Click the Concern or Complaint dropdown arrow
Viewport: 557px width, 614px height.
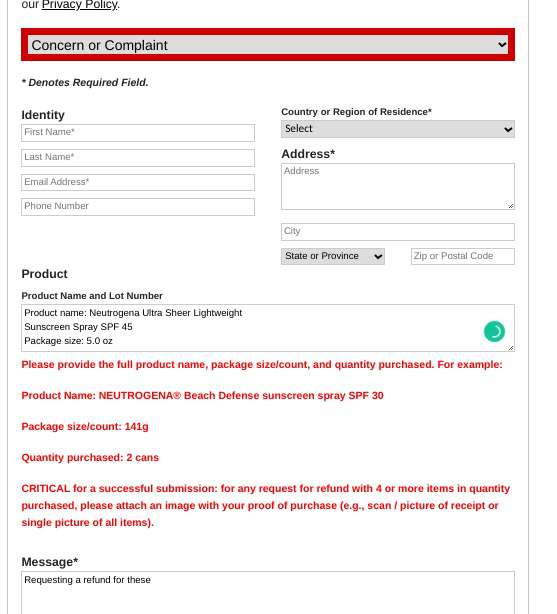click(x=502, y=45)
